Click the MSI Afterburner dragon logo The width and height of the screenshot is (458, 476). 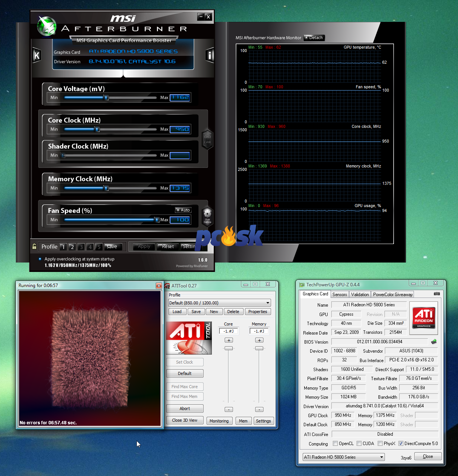click(x=47, y=26)
